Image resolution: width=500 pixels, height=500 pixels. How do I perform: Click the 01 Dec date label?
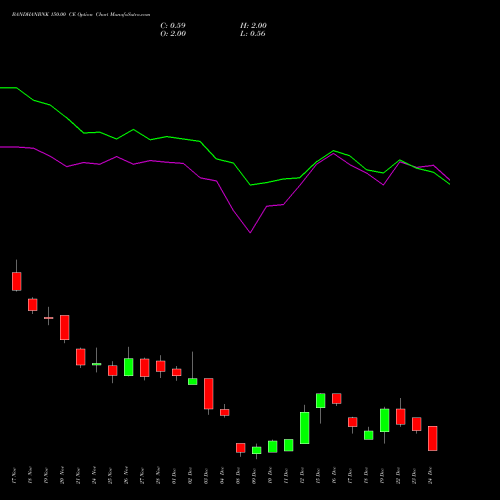click(174, 476)
